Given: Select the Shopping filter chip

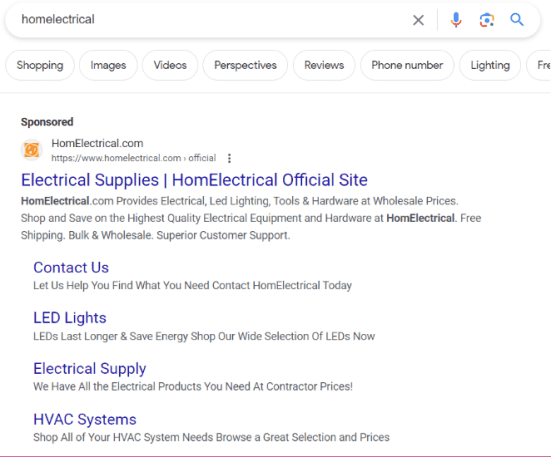Looking at the screenshot, I should point(40,65).
